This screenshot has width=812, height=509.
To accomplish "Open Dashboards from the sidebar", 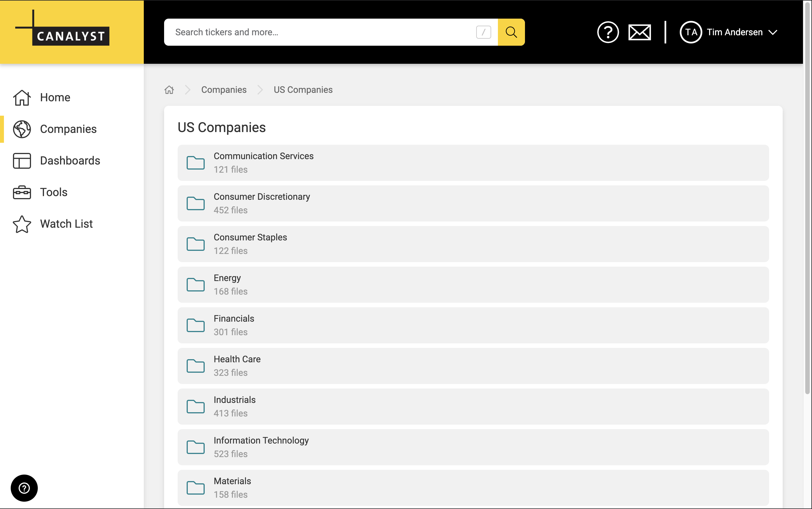I will pos(70,161).
